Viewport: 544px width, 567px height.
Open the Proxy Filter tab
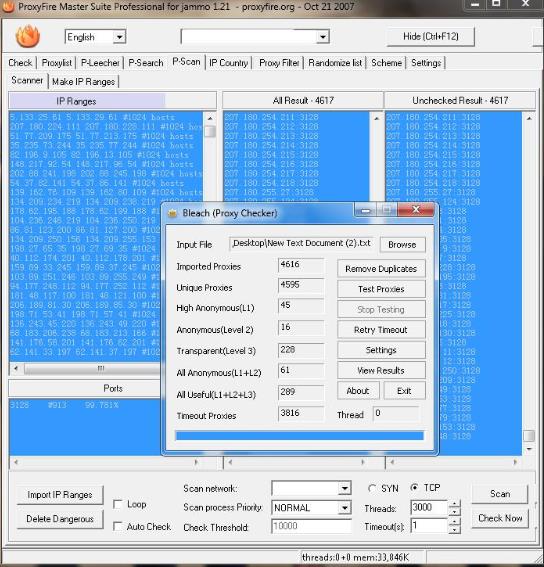[x=279, y=63]
